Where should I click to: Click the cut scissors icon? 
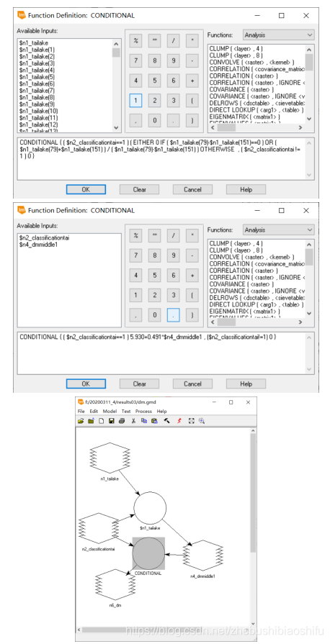click(x=133, y=421)
